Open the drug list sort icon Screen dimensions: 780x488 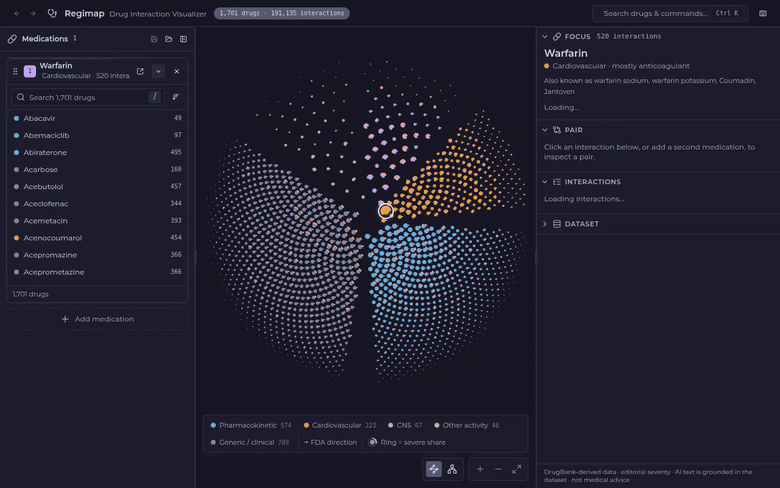pos(176,97)
